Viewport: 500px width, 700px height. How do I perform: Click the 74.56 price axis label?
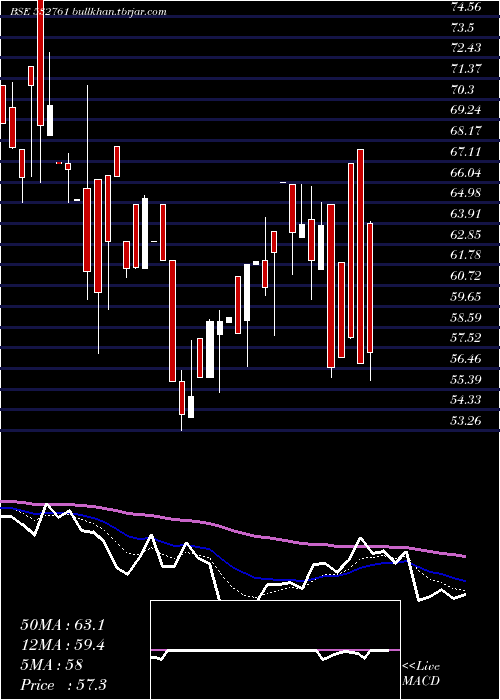click(466, 7)
